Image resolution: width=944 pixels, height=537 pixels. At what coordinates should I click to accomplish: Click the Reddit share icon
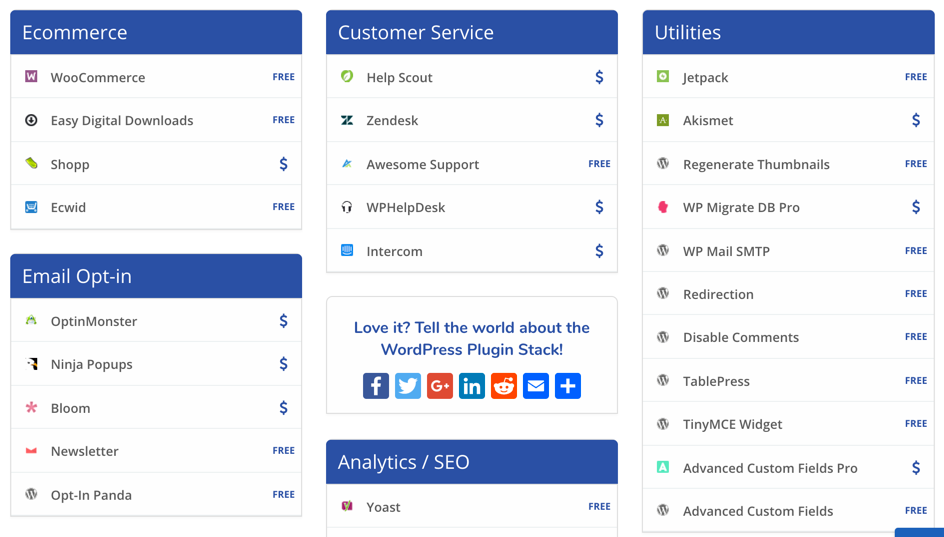(504, 386)
